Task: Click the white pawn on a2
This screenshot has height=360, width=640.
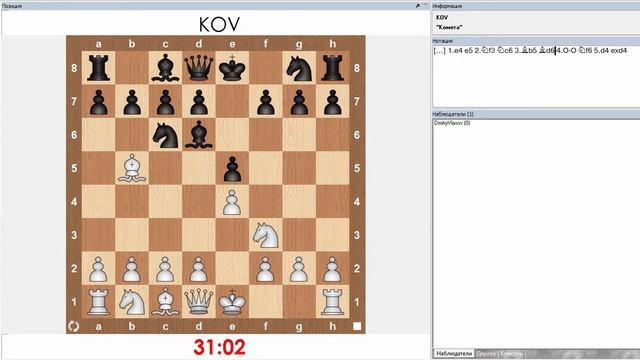Action: click(98, 269)
